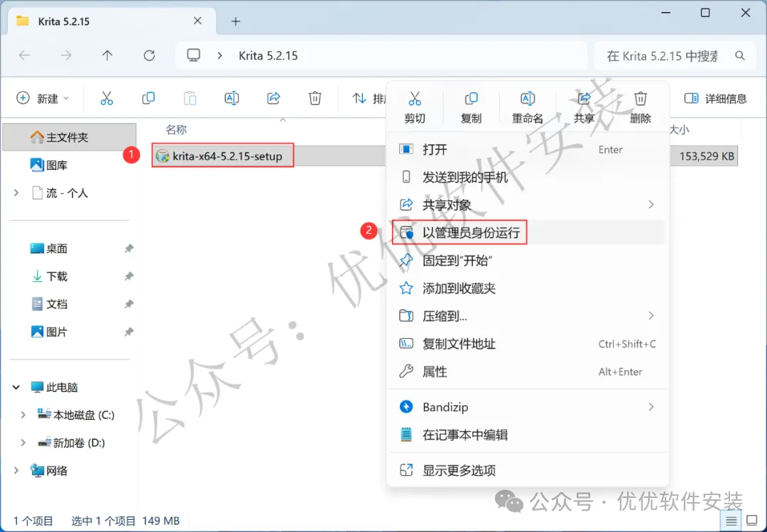Click 复制 in the context menu

tap(471, 108)
